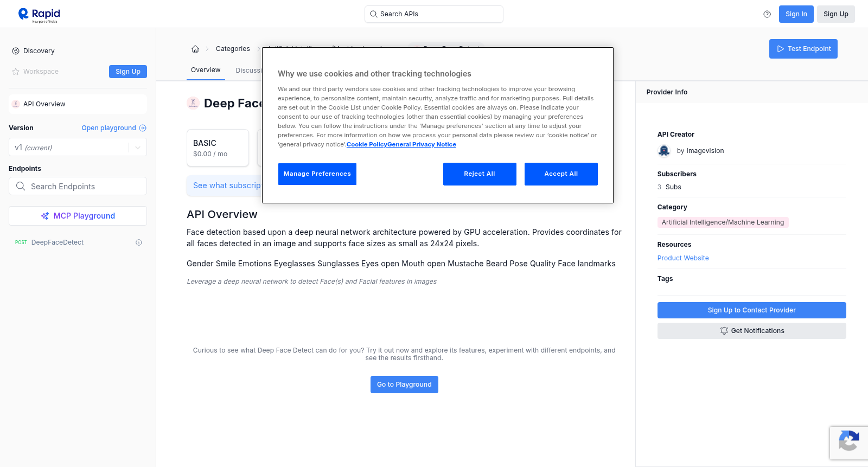Click the Test Endpoint button
This screenshot has height=467, width=868.
[803, 49]
